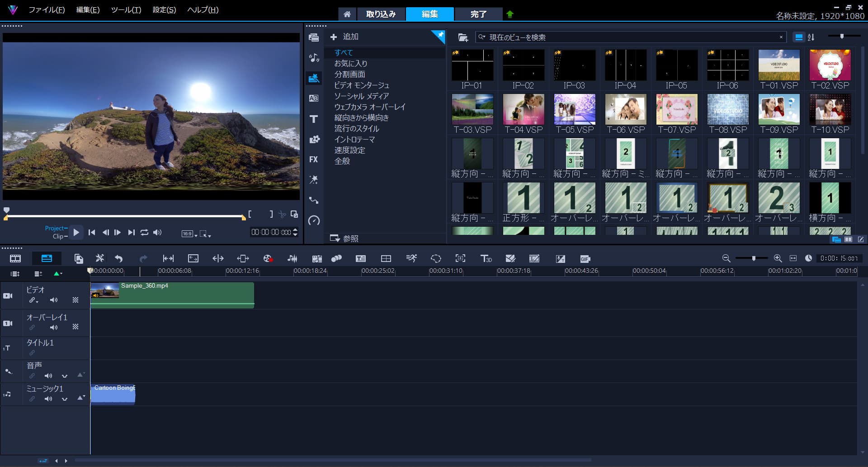Viewport: 868px width, 467px height.
Task: Open the Record/Capture option tool
Action: [268, 258]
